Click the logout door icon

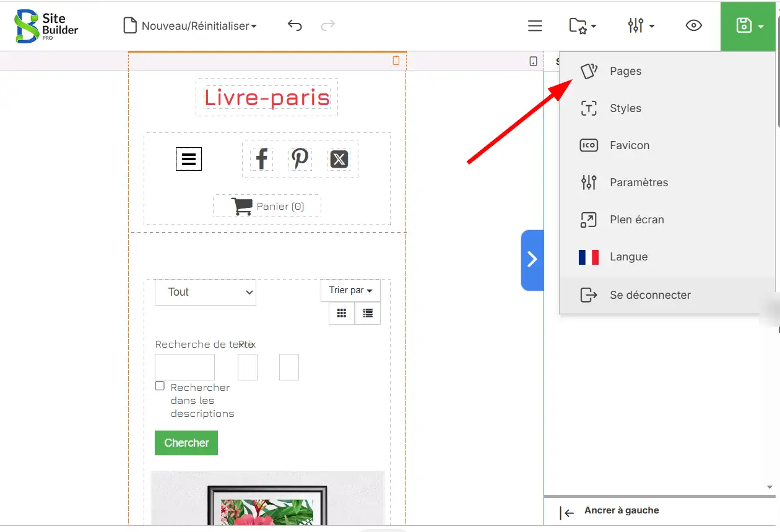coord(589,295)
